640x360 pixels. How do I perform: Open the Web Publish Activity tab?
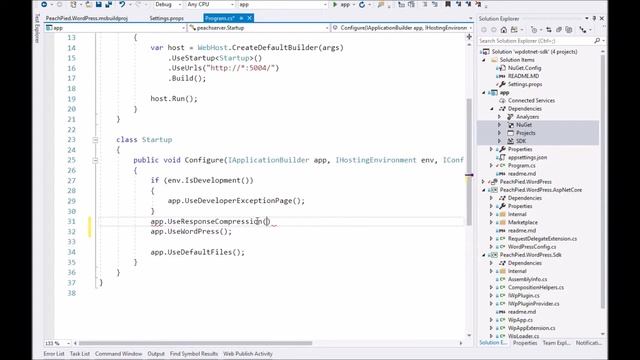[248, 354]
